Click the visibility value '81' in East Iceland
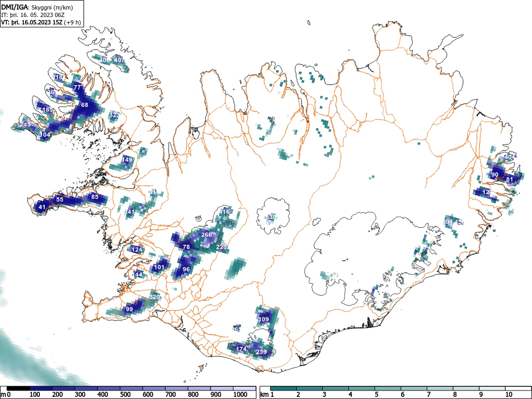Image resolution: width=532 pixels, height=399 pixels. tap(510, 179)
